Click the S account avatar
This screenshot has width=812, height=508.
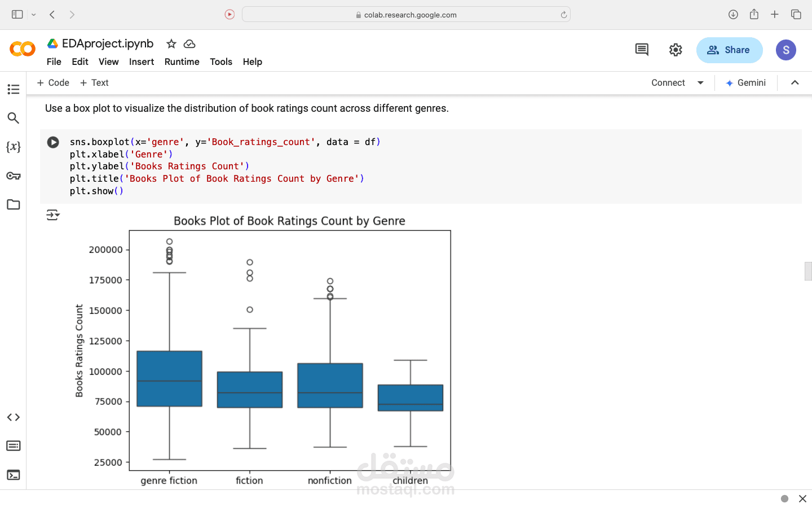786,50
